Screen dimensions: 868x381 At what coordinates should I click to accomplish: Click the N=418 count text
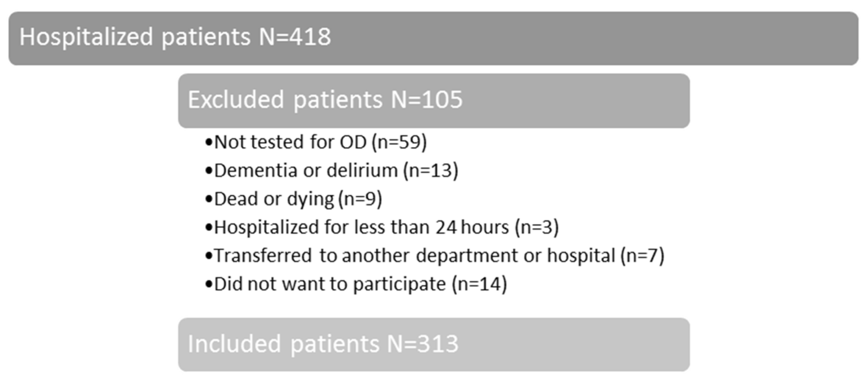pyautogui.click(x=295, y=37)
